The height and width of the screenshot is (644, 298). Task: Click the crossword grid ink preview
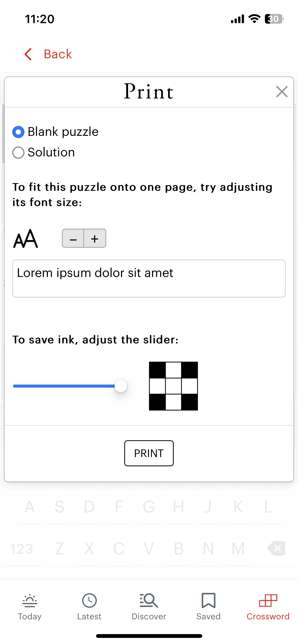(x=173, y=386)
